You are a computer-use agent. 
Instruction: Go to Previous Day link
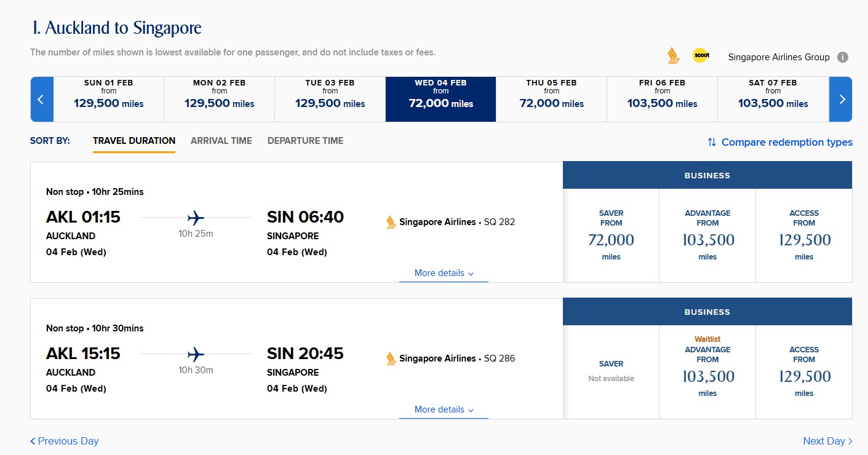(x=64, y=441)
